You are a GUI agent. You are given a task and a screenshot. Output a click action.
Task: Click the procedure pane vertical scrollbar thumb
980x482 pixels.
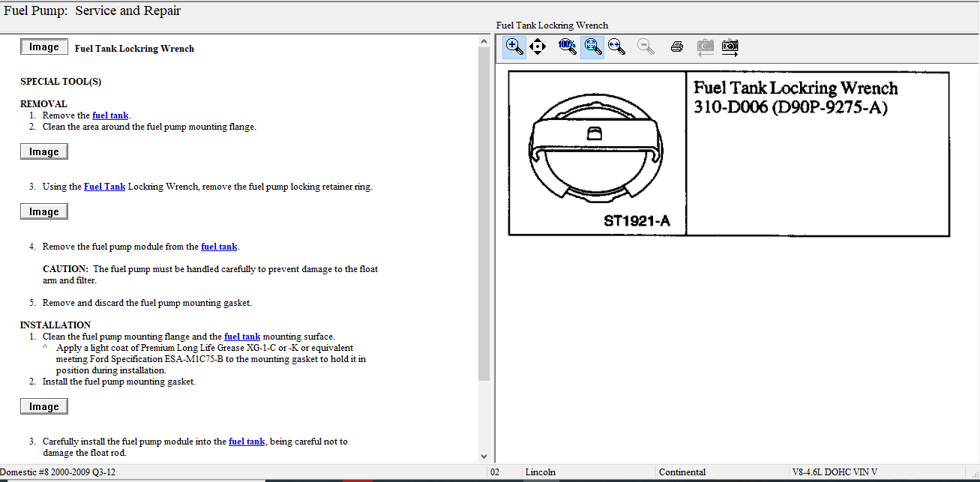[x=484, y=214]
